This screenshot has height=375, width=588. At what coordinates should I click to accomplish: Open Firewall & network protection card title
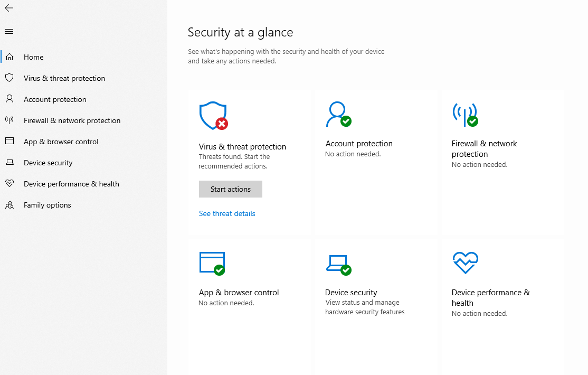484,148
